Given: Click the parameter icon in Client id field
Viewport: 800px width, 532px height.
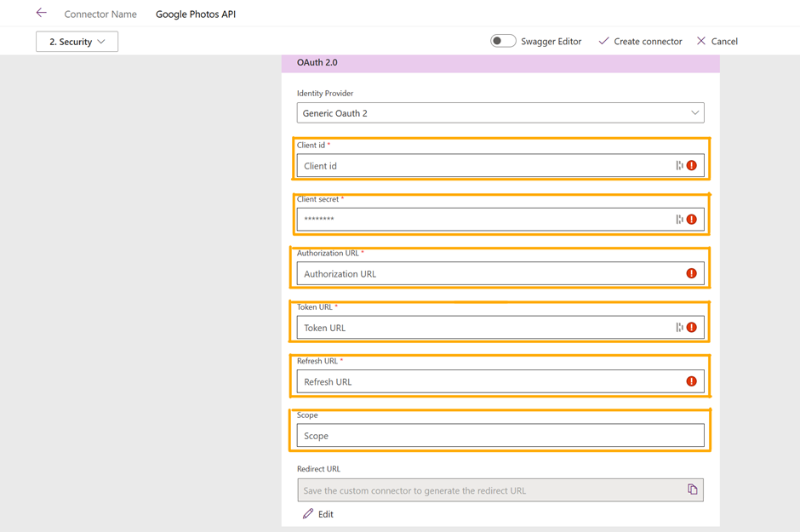Looking at the screenshot, I should point(679,165).
